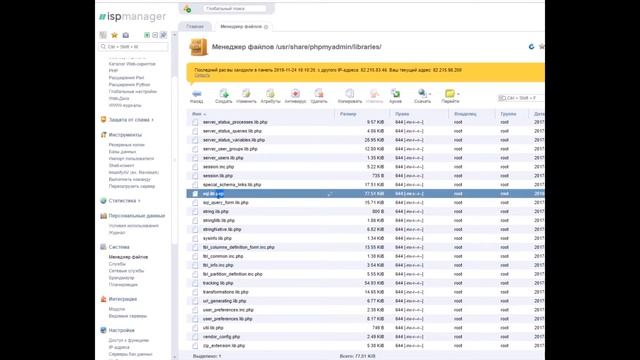Click the green expand-all menu icon
Viewport: 640px width, 360px height.
(x=147, y=35)
